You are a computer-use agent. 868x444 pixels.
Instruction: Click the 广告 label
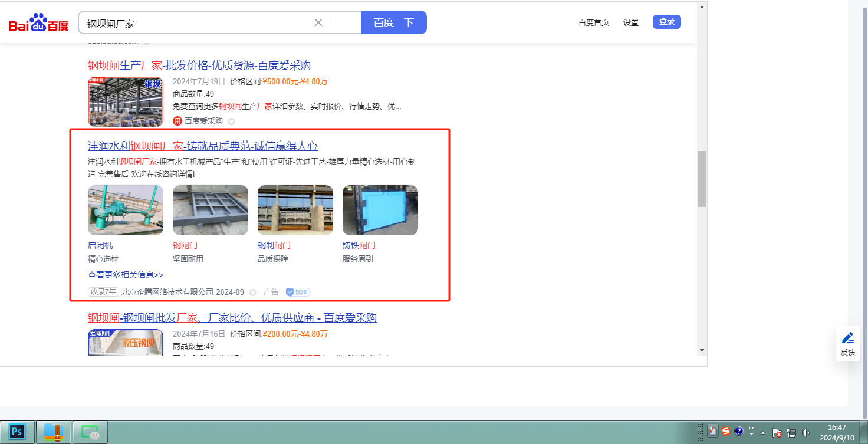tap(271, 292)
